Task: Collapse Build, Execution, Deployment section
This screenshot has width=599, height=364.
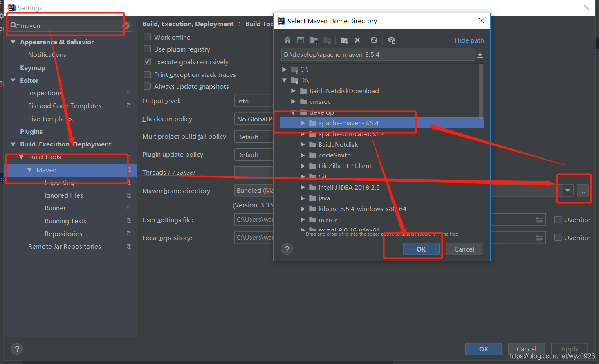Action: click(13, 144)
